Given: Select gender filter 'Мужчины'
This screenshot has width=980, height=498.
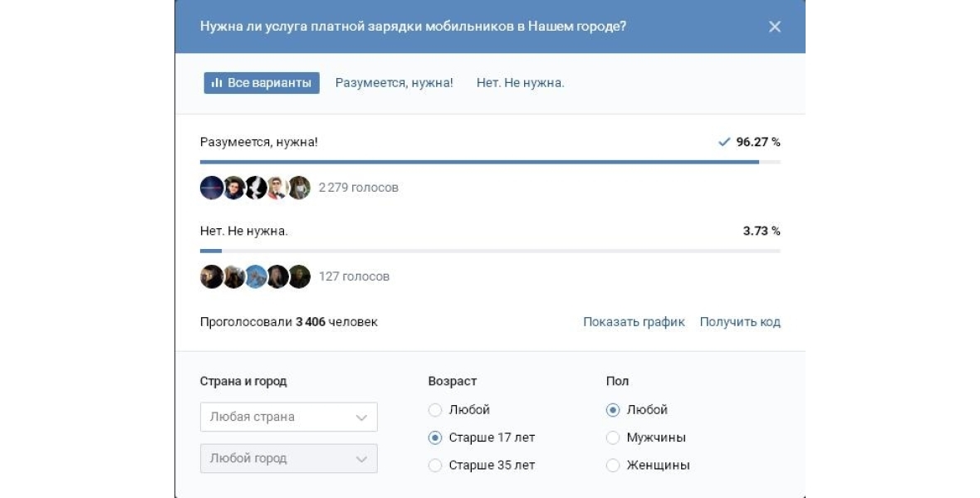Looking at the screenshot, I should tap(645, 437).
